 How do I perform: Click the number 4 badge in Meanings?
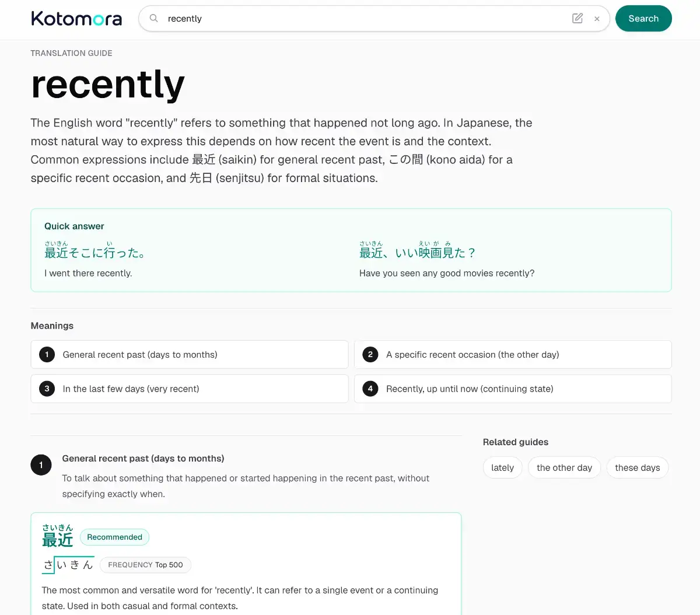pos(370,389)
